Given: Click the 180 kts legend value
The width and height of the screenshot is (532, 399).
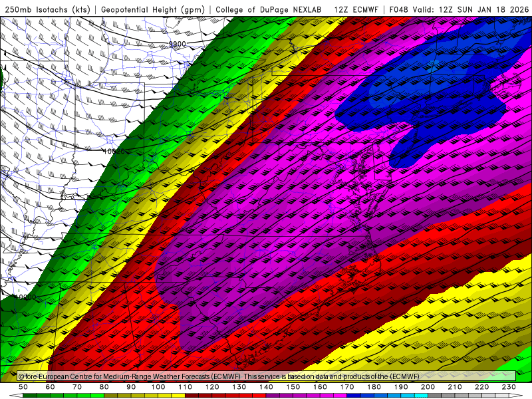Looking at the screenshot, I should point(374,387).
